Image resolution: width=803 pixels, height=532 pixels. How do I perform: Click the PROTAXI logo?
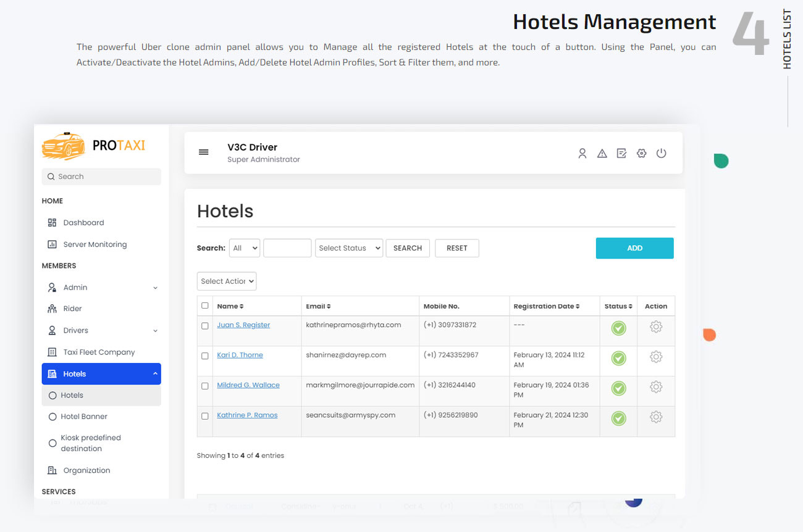click(x=93, y=146)
